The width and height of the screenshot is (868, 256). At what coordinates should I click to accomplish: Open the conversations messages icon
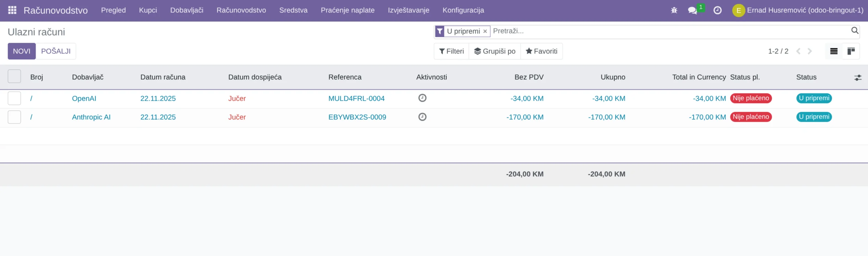point(692,10)
